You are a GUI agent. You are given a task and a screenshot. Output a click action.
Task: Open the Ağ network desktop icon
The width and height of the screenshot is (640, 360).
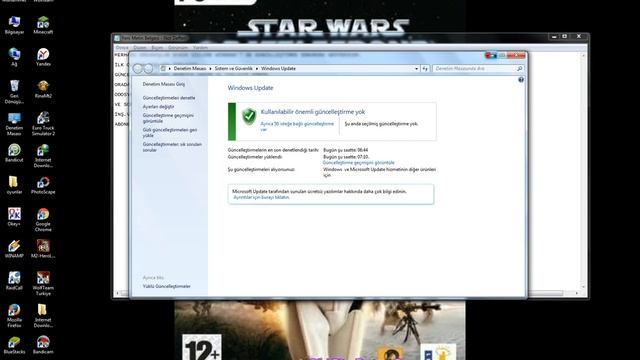(14, 57)
